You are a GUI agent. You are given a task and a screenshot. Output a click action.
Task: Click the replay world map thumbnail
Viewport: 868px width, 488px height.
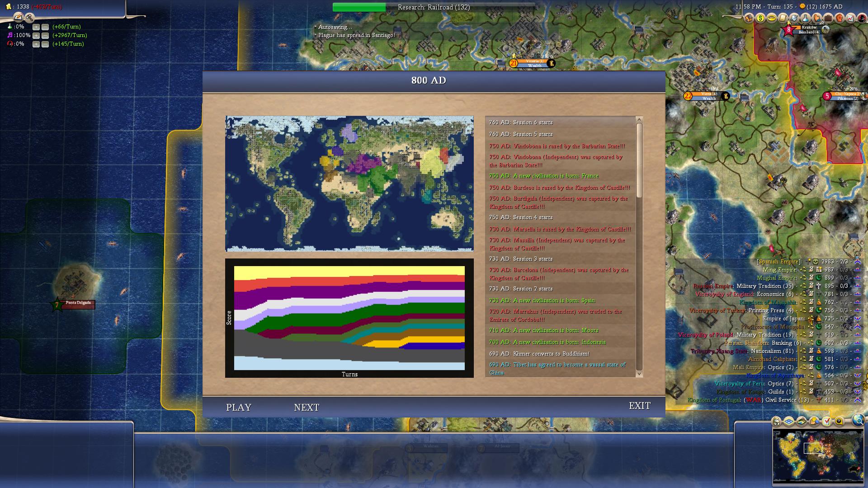pos(349,183)
